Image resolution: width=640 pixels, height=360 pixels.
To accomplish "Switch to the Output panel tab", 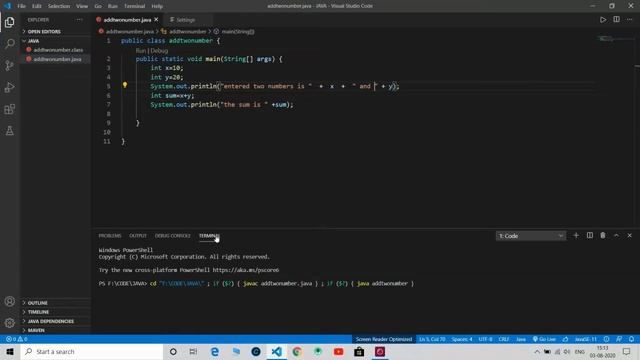I will [138, 236].
